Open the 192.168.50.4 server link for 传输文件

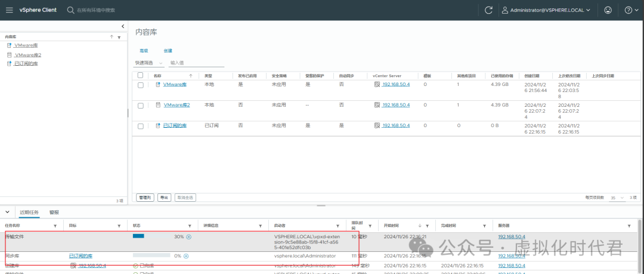(x=512, y=236)
